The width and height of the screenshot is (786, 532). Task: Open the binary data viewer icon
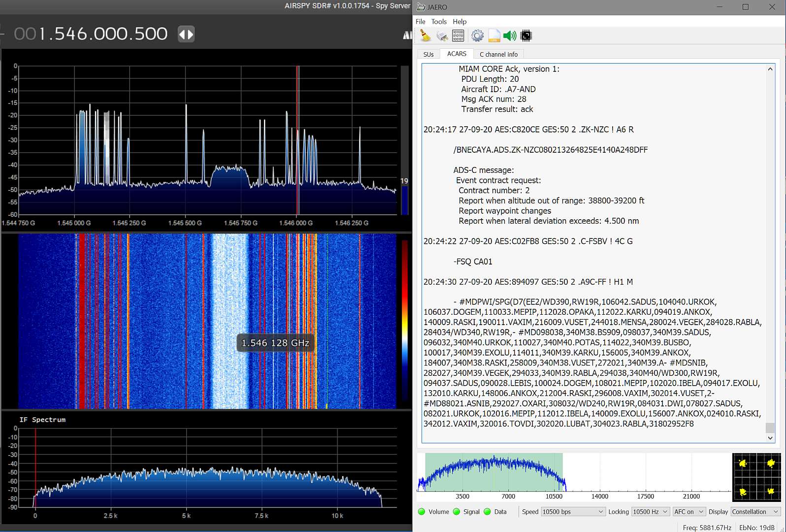(x=458, y=36)
